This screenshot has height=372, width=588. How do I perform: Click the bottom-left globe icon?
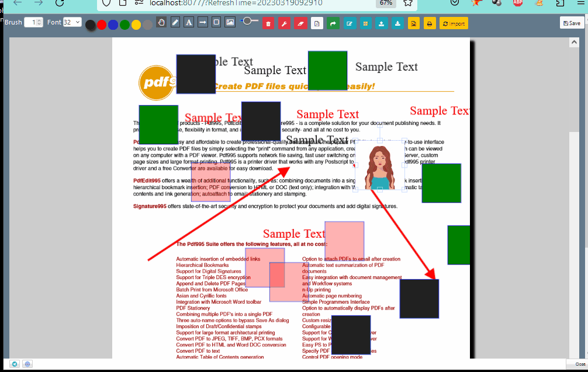point(27,364)
